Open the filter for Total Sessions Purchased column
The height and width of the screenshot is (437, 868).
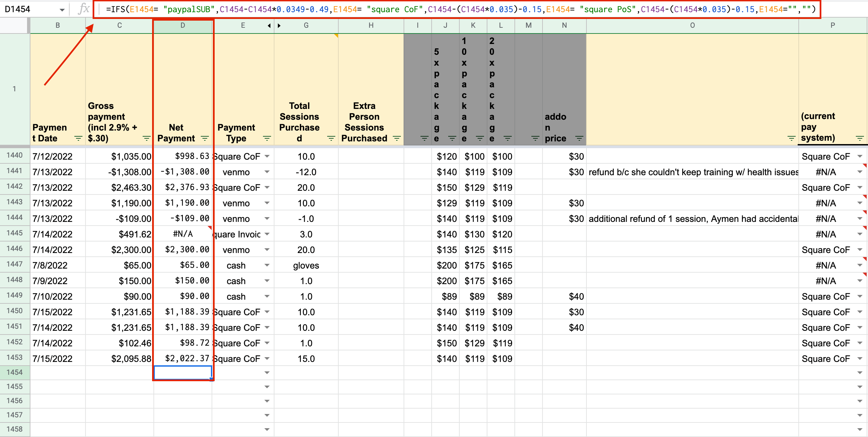(331, 138)
